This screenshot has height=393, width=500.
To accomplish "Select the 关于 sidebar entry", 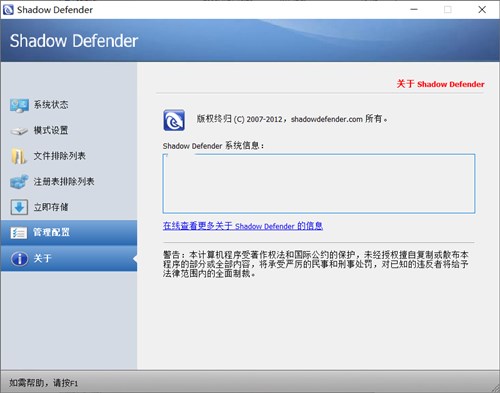I will click(x=69, y=258).
